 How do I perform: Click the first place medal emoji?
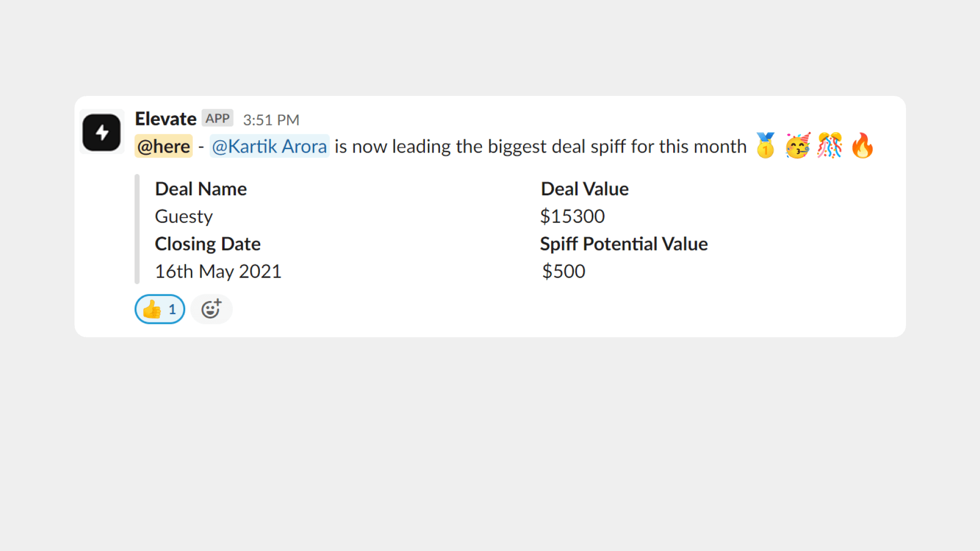(766, 146)
